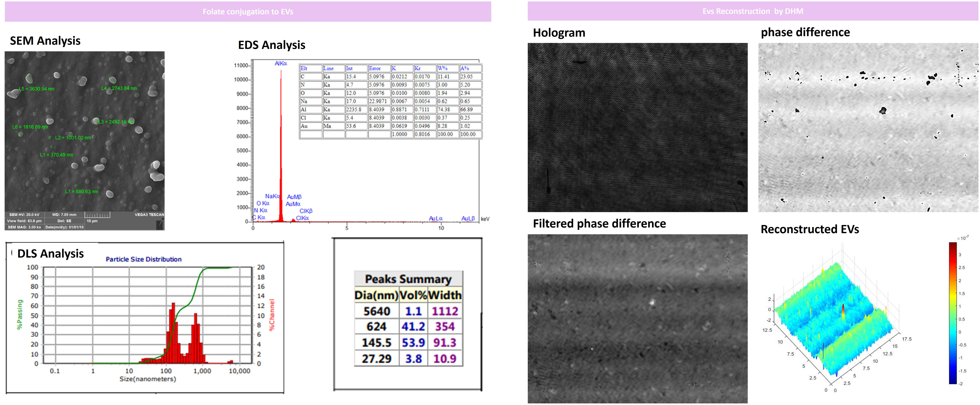Screen dimensions: 980x405
Task: Click SEM label 'L6 = 1816.89 nm'
Action: click(x=30, y=127)
